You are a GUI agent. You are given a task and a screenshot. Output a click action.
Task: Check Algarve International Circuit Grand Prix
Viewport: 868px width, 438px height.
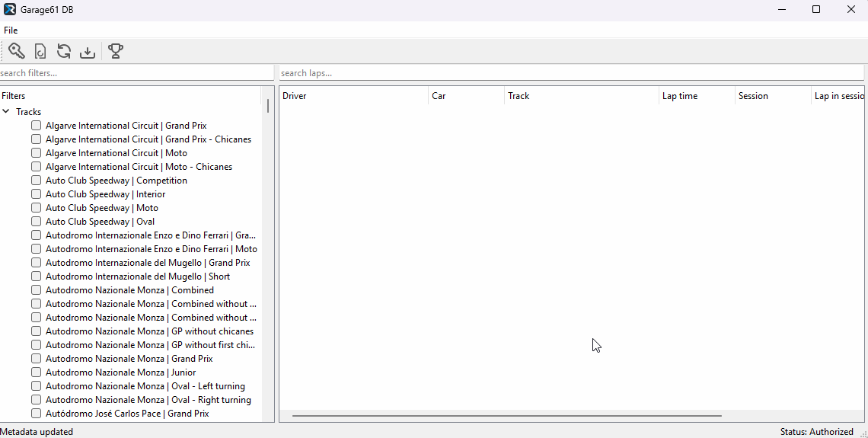pyautogui.click(x=36, y=126)
